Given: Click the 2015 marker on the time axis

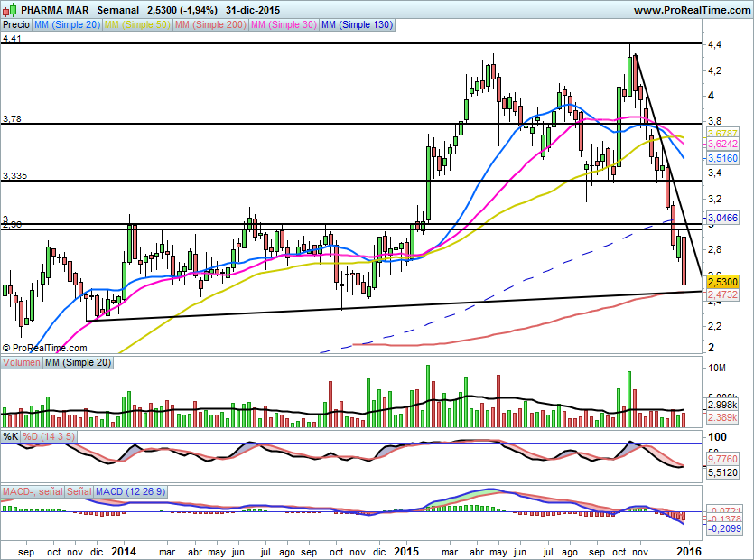Looking at the screenshot, I should [408, 549].
